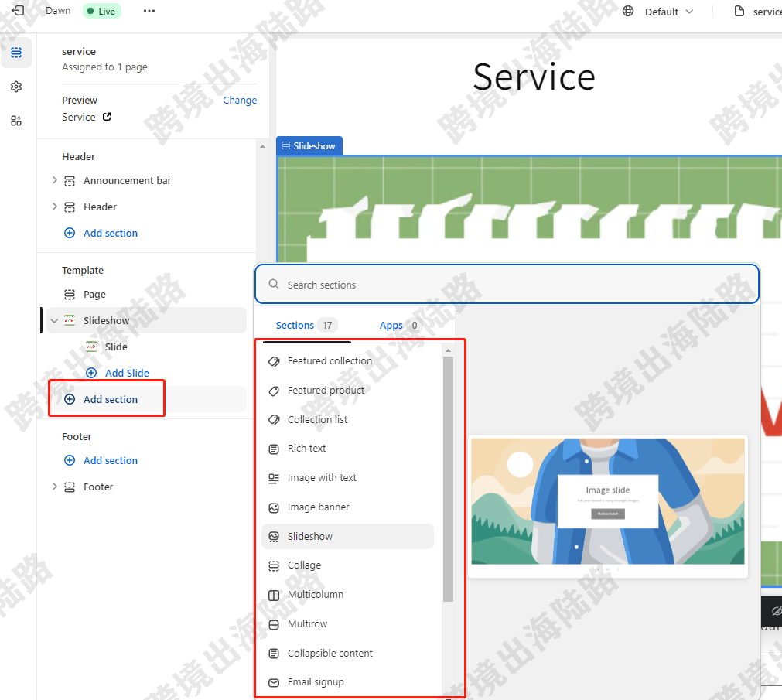Switch to the Sections tab
782x700 pixels.
click(x=306, y=326)
